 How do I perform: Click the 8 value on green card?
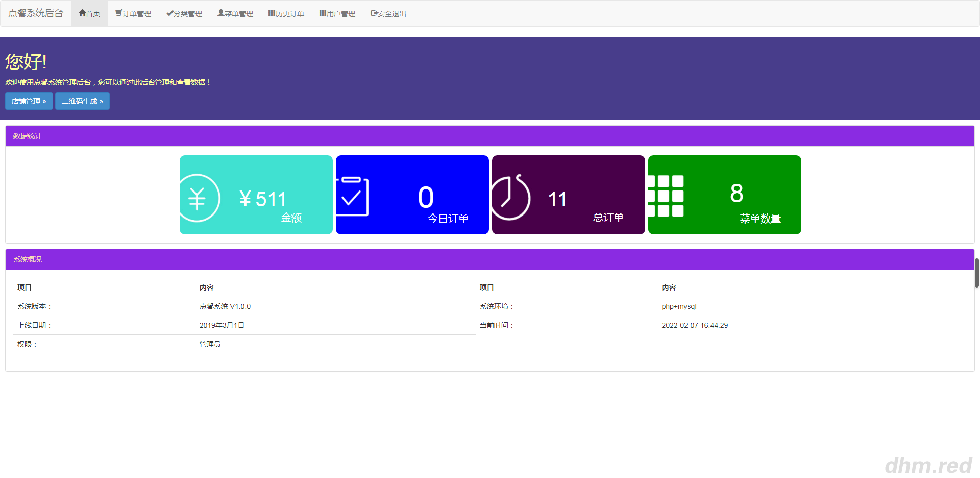737,193
